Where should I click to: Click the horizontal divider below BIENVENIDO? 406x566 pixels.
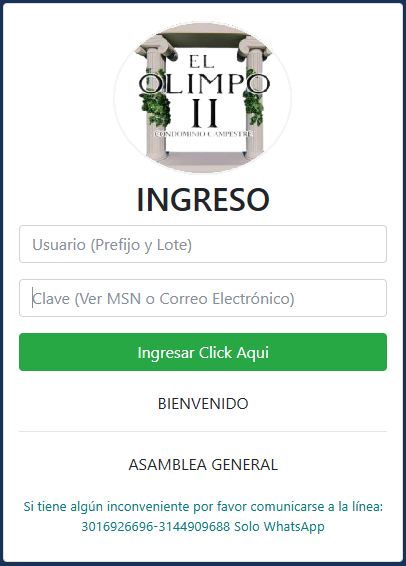[203, 431]
